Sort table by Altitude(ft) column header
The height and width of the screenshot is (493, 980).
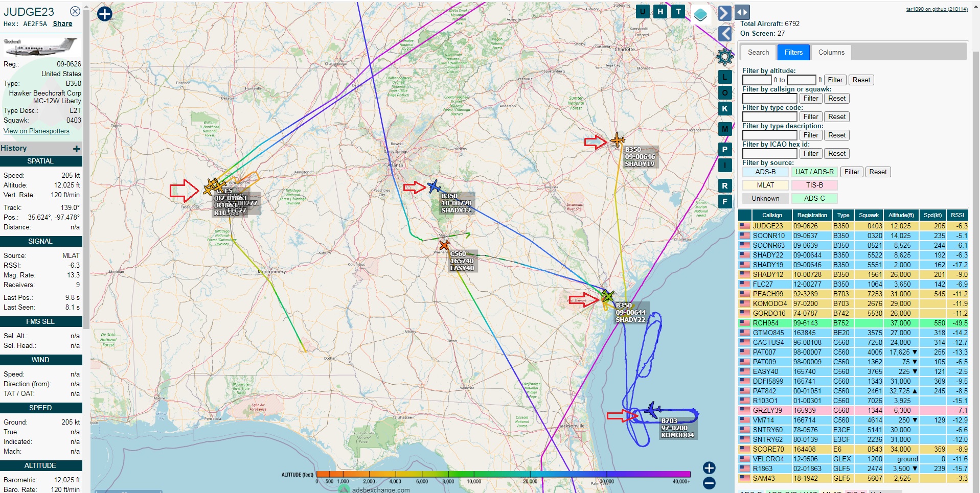901,215
